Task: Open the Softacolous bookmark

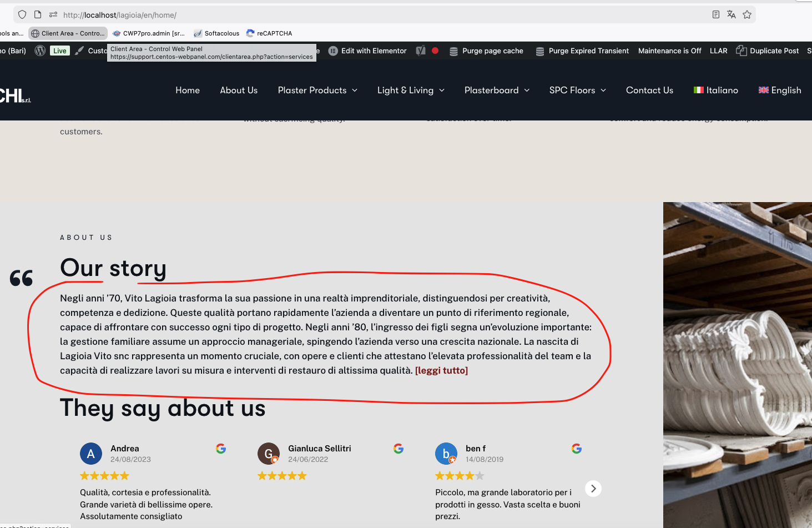Action: coord(216,33)
